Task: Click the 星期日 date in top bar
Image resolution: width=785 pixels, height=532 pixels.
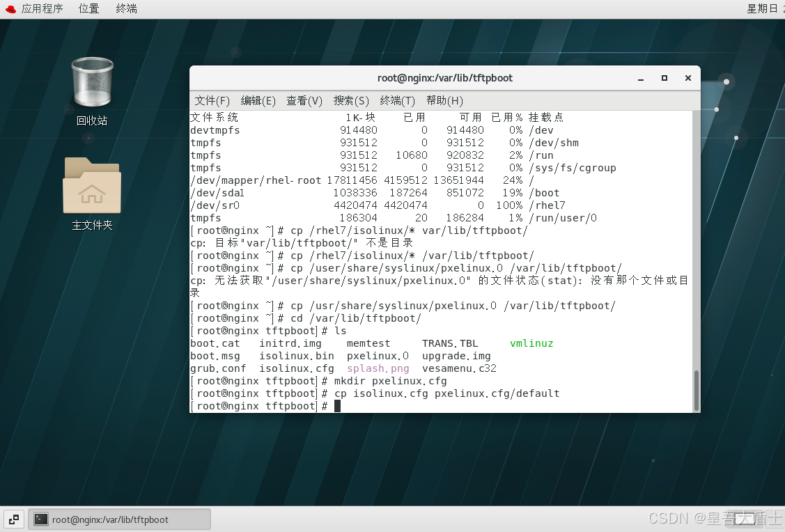Action: pyautogui.click(x=763, y=8)
